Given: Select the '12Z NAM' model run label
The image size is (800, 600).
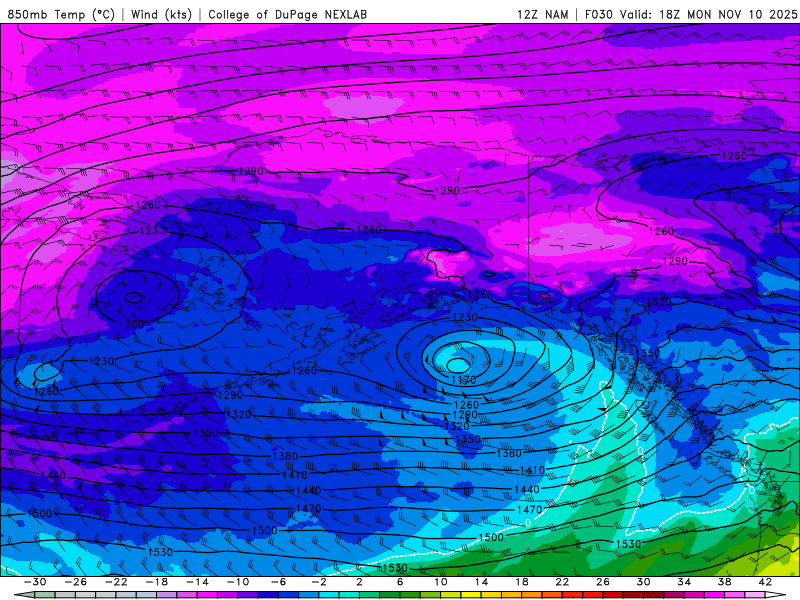Looking at the screenshot, I should click(x=542, y=14).
